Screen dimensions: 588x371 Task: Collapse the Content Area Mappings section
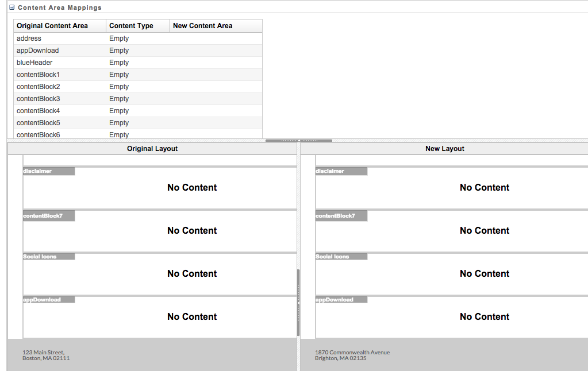[11, 8]
